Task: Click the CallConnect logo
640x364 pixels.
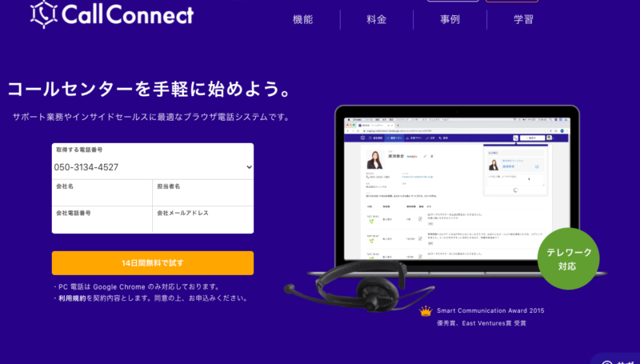Action: (x=112, y=14)
